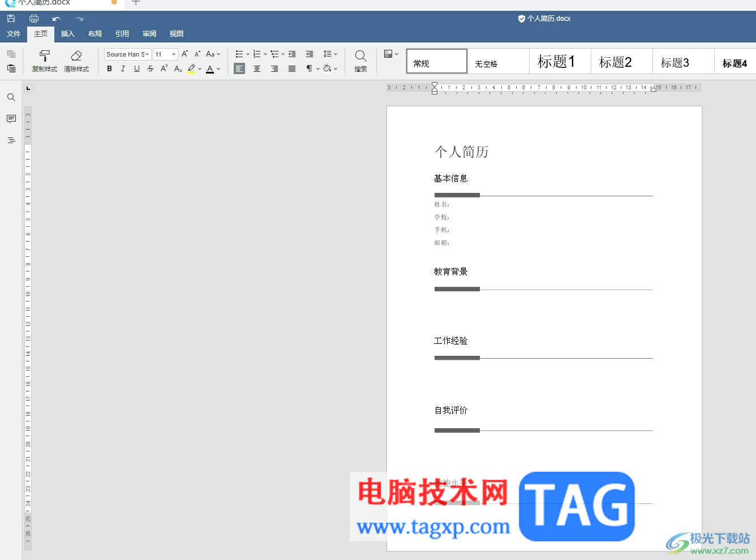
Task: Click the save icon in the title bar
Action: (x=11, y=19)
